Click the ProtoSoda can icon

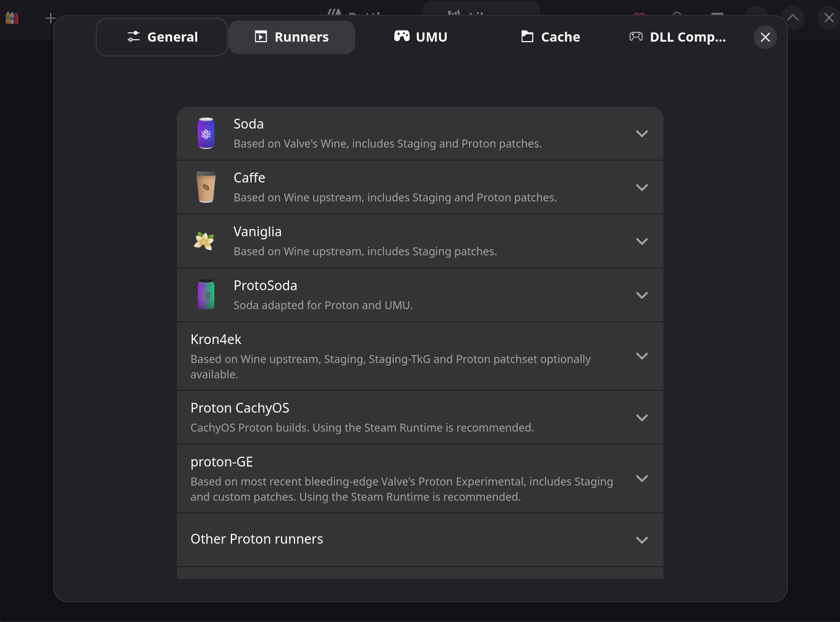pos(206,294)
